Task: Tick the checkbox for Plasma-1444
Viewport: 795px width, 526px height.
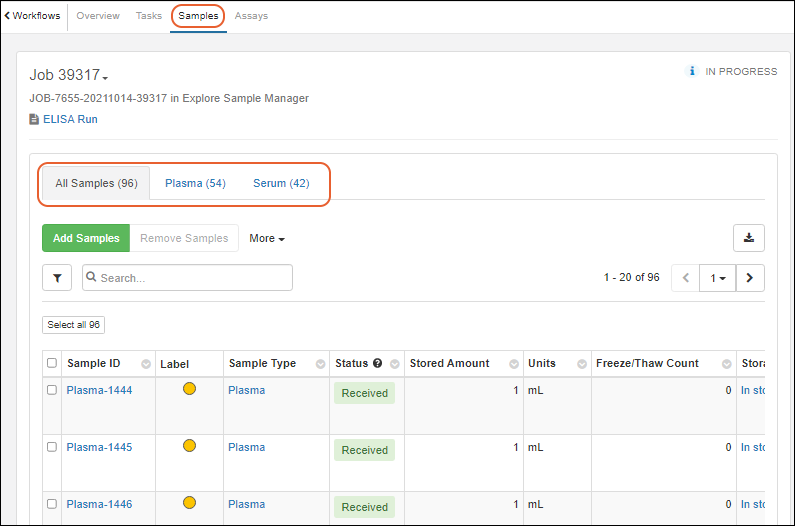Action: pos(52,390)
